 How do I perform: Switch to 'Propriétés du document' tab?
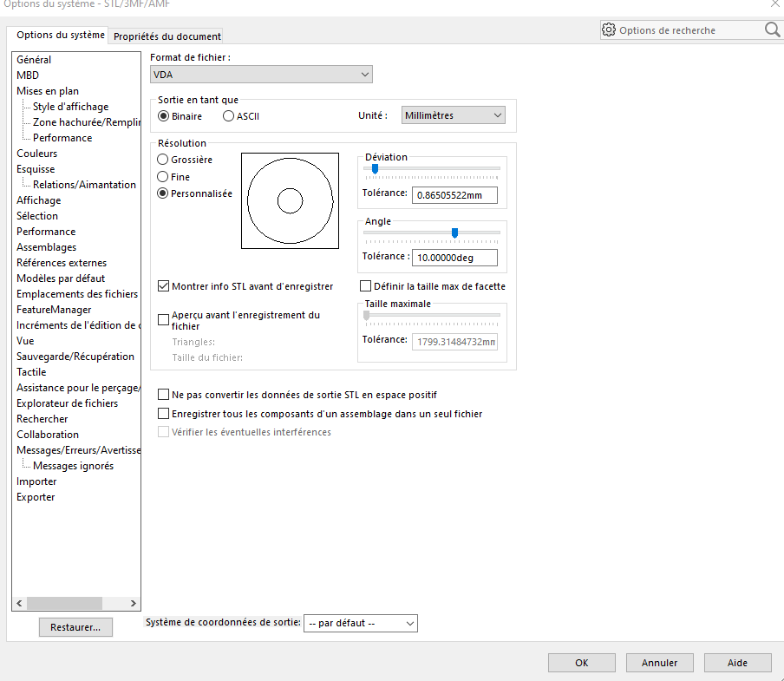click(167, 36)
